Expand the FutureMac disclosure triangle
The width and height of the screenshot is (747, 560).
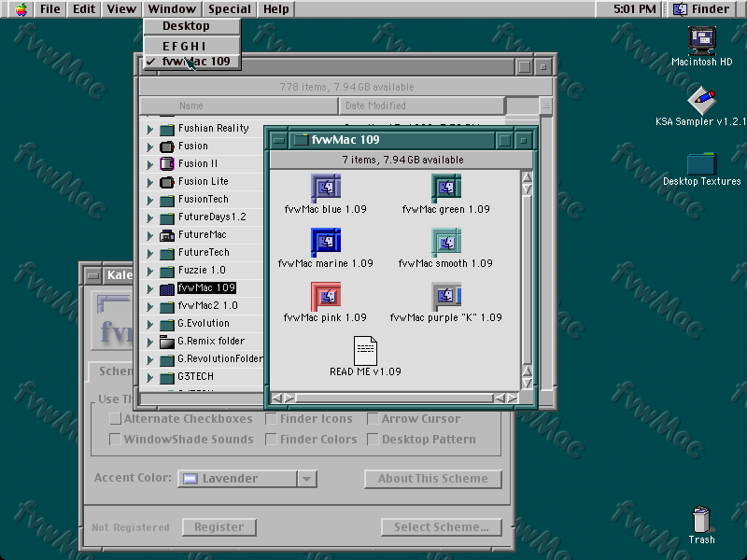coord(149,235)
